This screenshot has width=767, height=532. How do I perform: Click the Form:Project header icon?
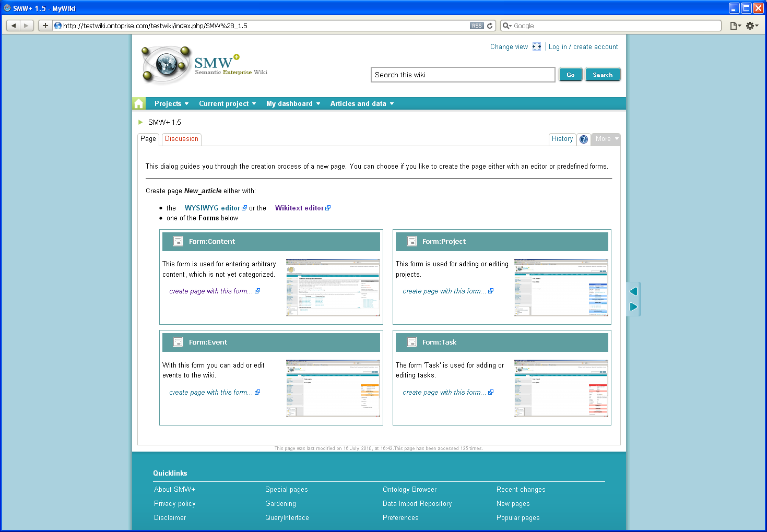coord(411,241)
